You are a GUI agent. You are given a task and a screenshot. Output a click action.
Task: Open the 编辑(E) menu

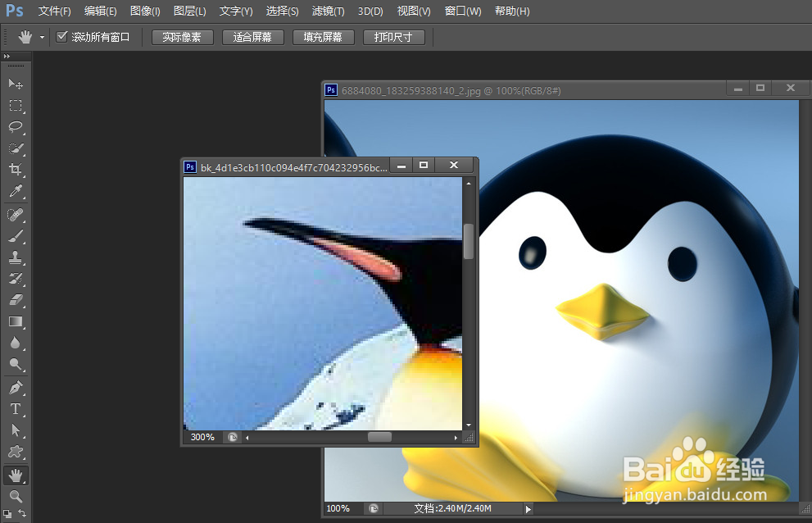pyautogui.click(x=101, y=11)
